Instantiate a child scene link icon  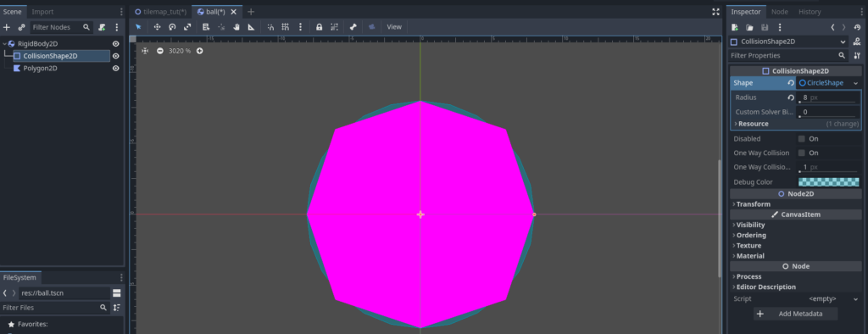tap(21, 27)
